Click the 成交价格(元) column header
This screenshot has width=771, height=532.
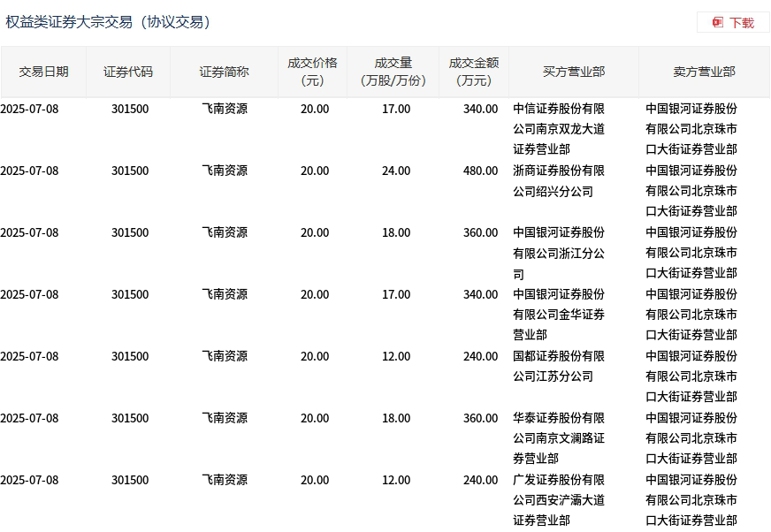[x=312, y=72]
